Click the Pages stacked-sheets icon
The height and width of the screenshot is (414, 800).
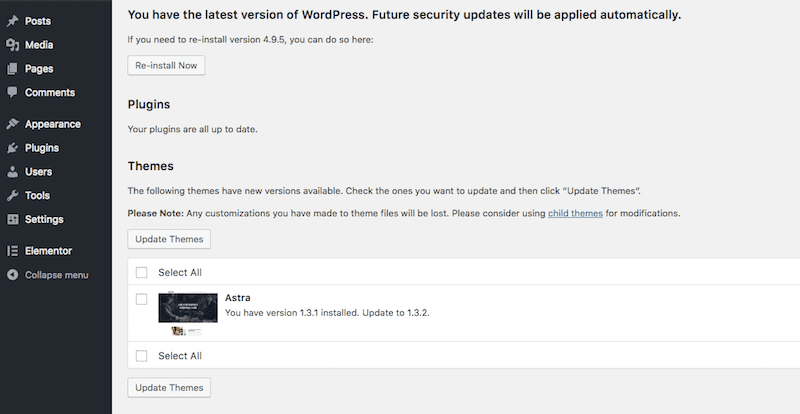pyautogui.click(x=13, y=68)
